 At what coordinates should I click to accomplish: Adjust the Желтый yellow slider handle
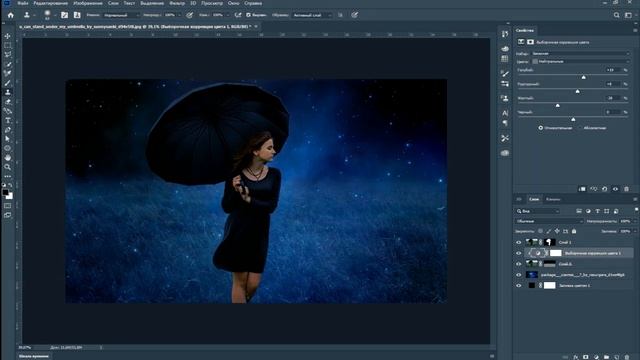coord(558,105)
